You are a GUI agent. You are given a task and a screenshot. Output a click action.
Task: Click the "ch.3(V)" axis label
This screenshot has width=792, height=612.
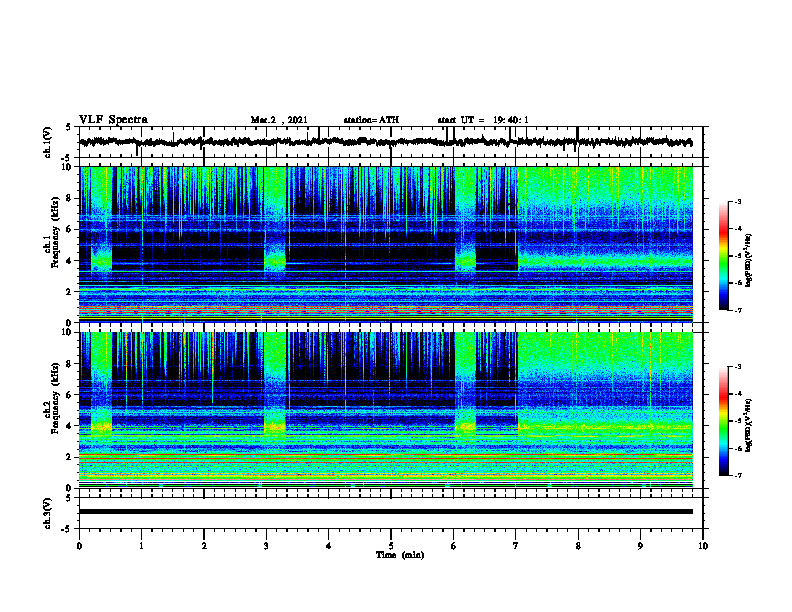click(x=47, y=513)
